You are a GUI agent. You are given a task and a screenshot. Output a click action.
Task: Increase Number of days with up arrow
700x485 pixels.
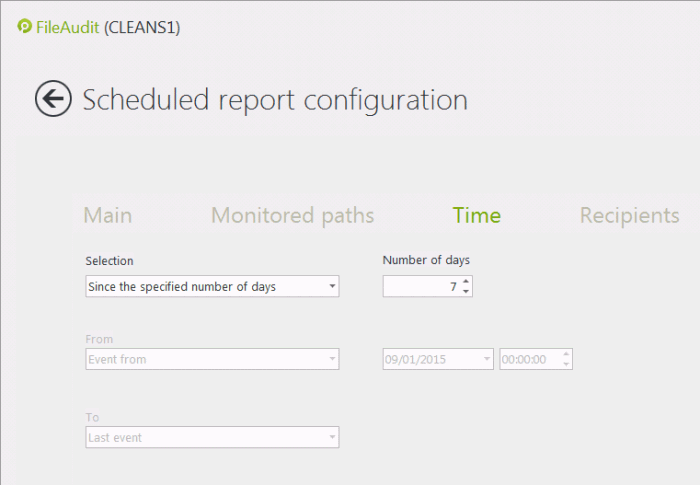tap(466, 282)
